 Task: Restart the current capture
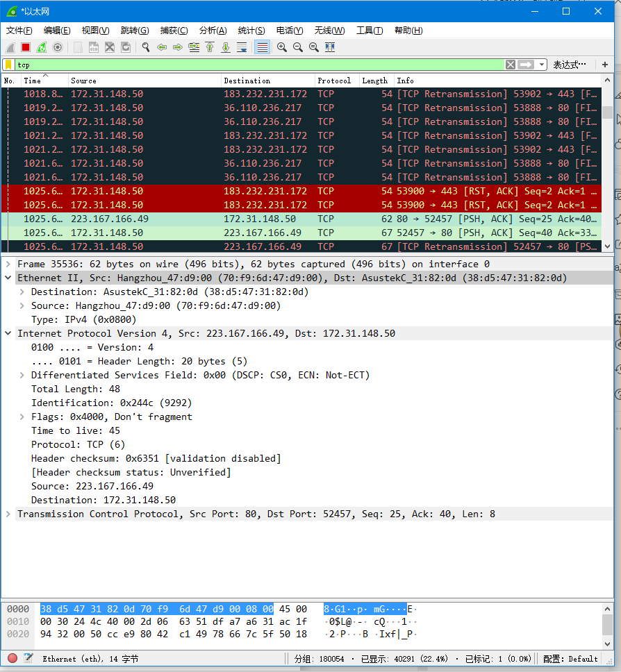point(42,48)
